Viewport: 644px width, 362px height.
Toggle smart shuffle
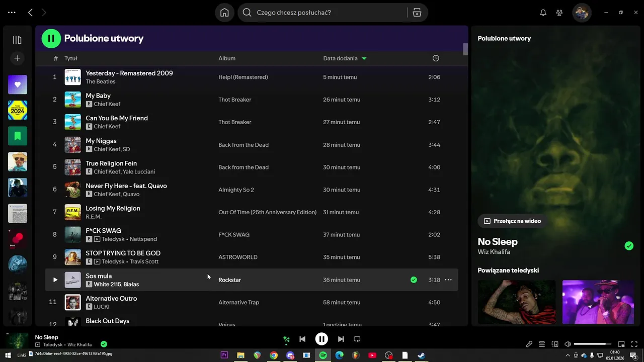286,339
